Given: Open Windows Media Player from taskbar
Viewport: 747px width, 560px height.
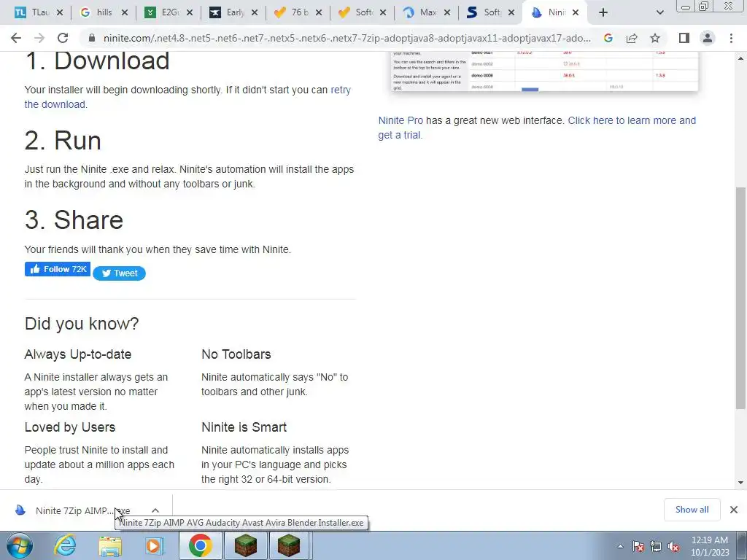Looking at the screenshot, I should (x=155, y=545).
